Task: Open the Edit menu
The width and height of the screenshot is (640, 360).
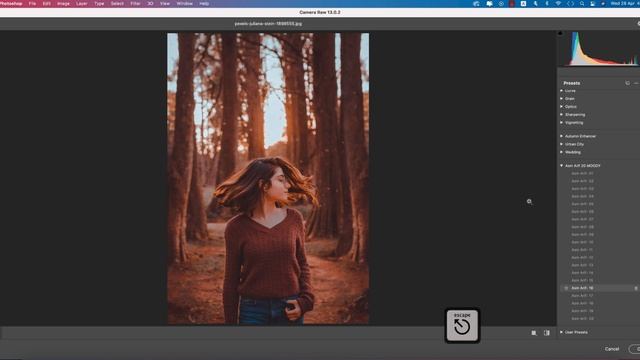Action: click(x=47, y=4)
